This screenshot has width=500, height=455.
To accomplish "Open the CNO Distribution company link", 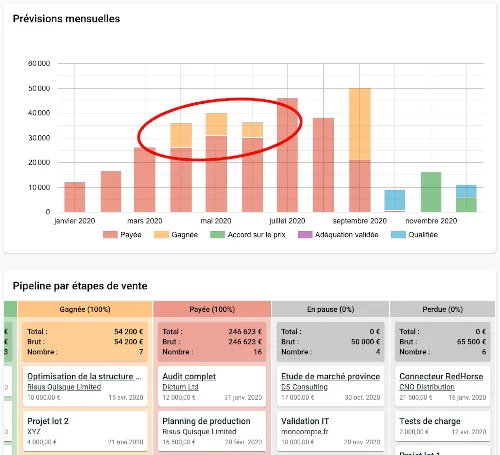I will (427, 387).
